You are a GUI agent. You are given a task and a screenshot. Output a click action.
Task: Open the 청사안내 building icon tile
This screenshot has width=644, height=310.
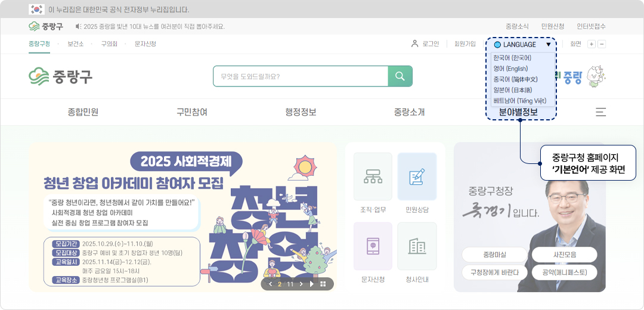tap(417, 247)
